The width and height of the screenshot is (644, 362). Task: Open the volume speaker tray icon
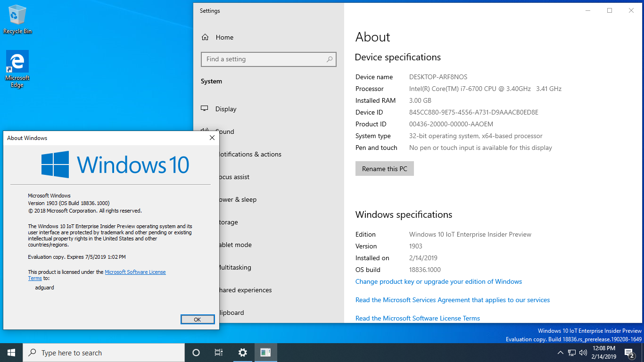pos(583,353)
